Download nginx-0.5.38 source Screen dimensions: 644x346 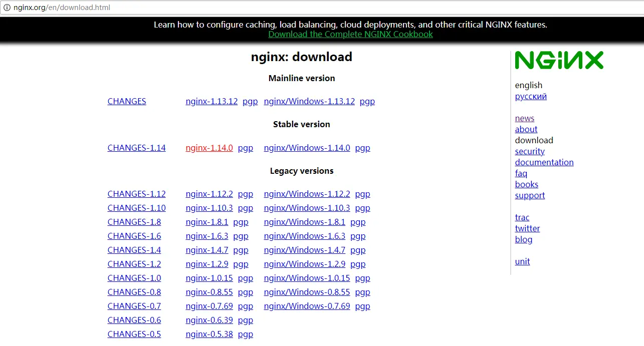coord(209,334)
